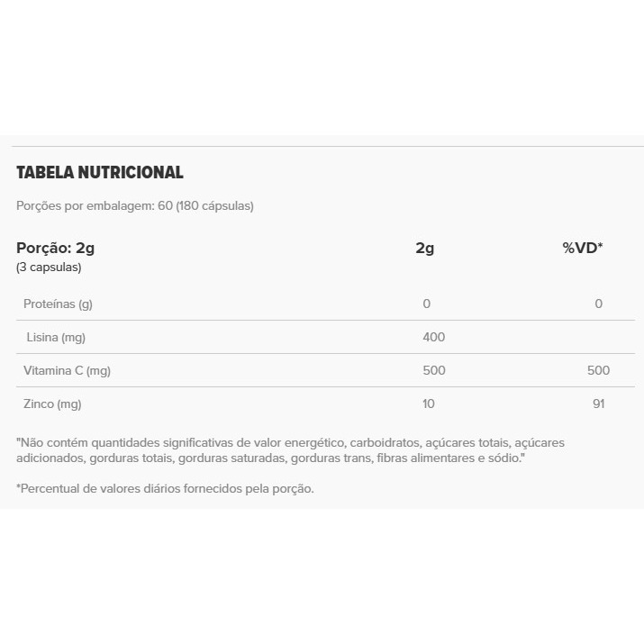Click the Proteínas amount in 2g column

point(427,304)
